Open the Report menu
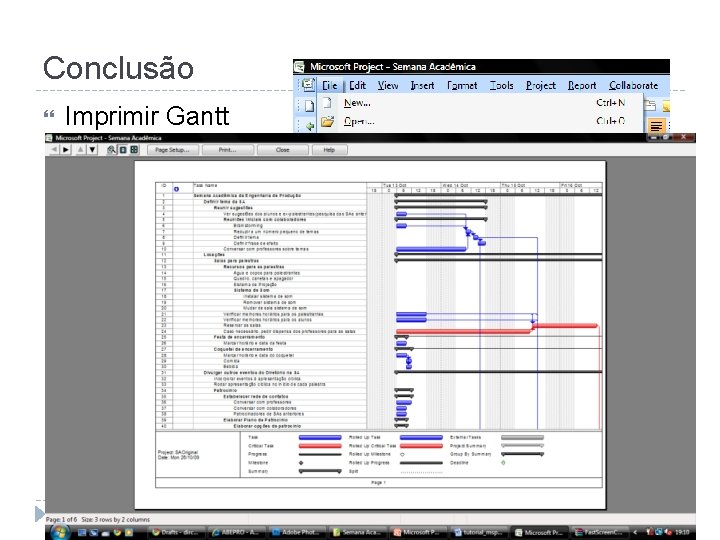The height and width of the screenshot is (540, 720). click(x=582, y=85)
